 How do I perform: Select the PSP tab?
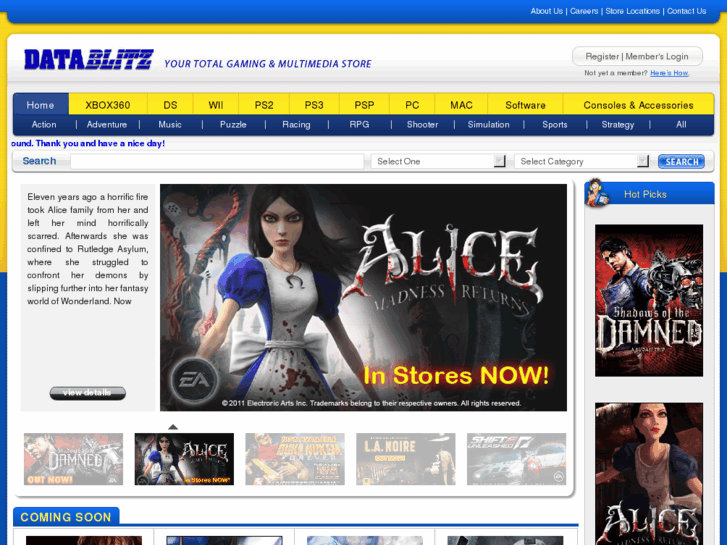tap(364, 105)
